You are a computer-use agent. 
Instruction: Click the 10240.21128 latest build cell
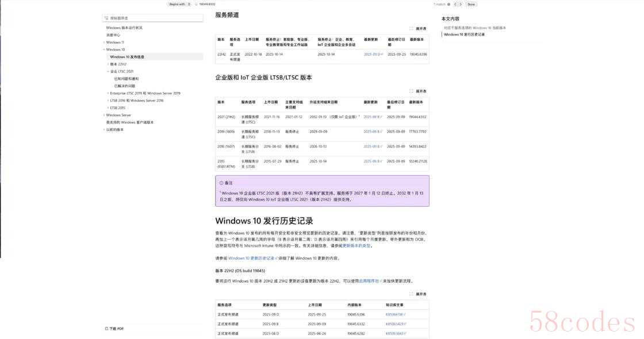pyautogui.click(x=418, y=161)
